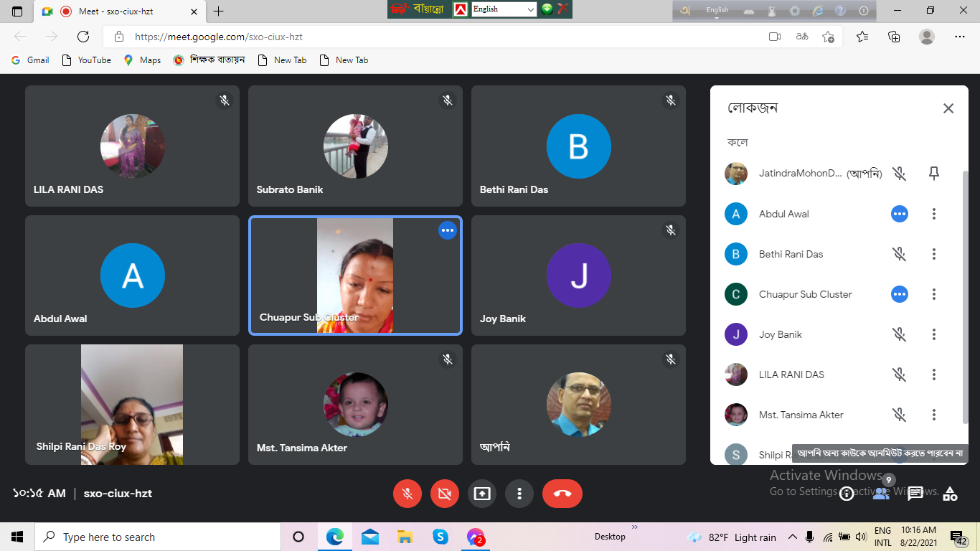Open the people panel icon
The image size is (980, 551).
pyautogui.click(x=881, y=494)
